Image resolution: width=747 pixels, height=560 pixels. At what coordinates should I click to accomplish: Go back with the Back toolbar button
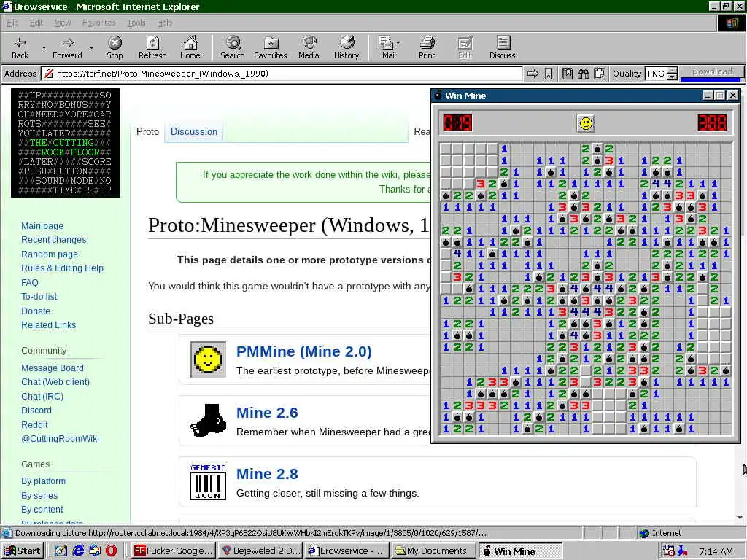point(20,47)
